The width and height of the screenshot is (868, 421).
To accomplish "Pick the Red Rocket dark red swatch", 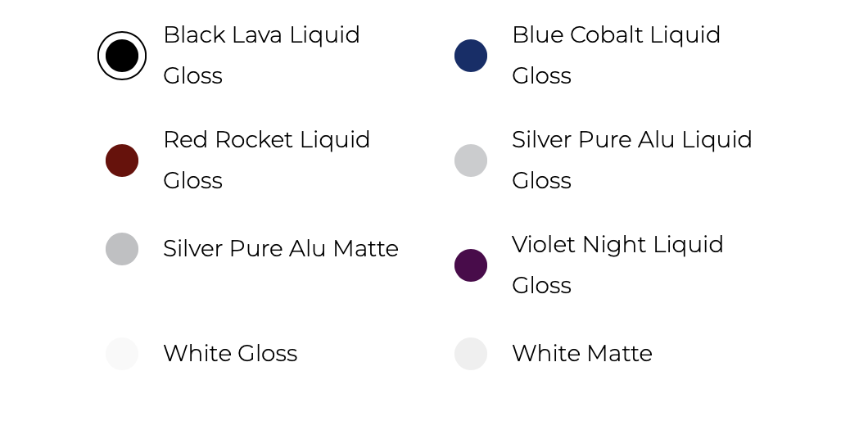I will [x=122, y=161].
